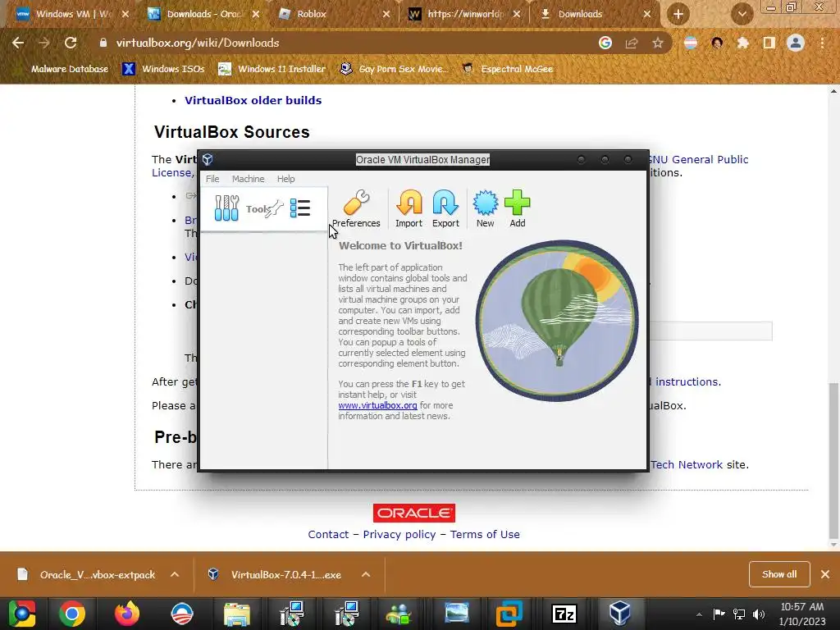This screenshot has width=840, height=630.
Task: Open Firefox from the taskbar
Action: tap(127, 614)
